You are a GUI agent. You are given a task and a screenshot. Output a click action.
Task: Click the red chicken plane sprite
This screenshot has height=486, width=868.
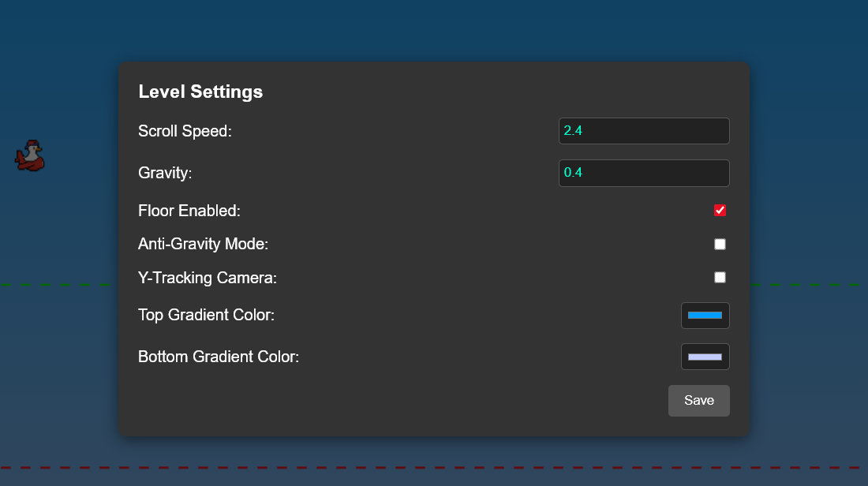(x=30, y=156)
